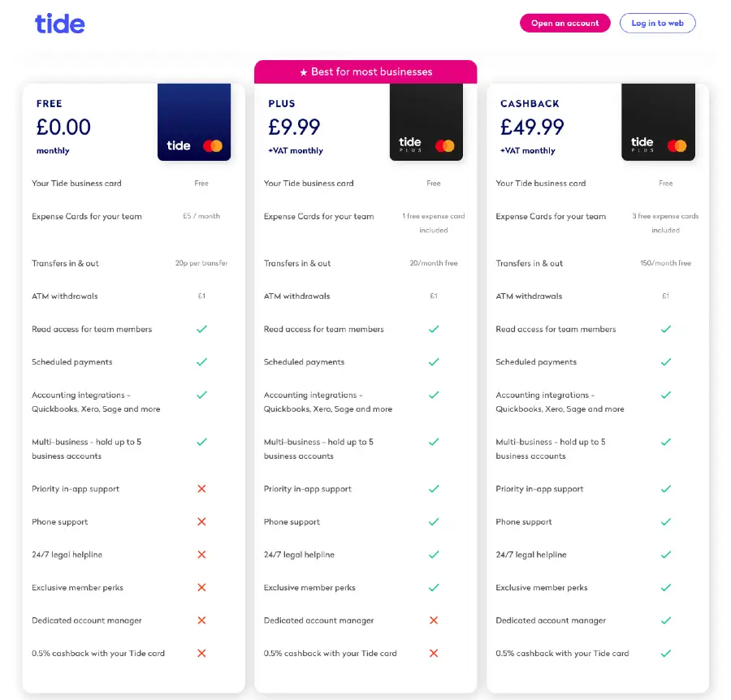Click the 3 free expense cards included text

[x=665, y=223]
